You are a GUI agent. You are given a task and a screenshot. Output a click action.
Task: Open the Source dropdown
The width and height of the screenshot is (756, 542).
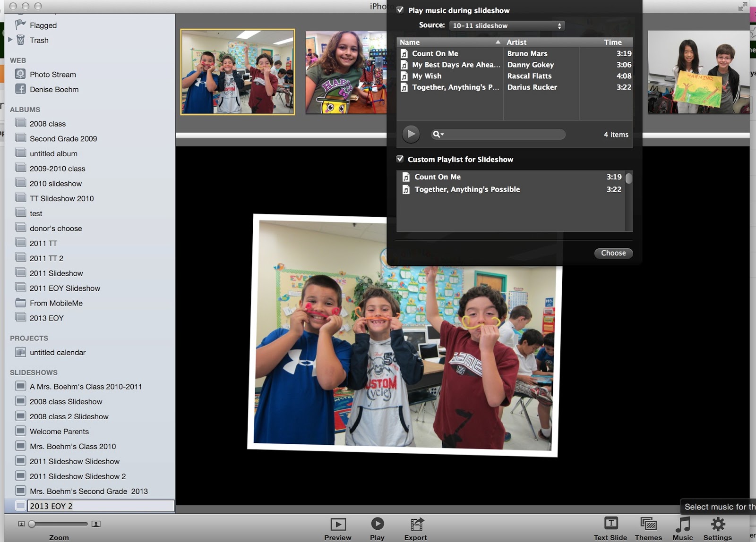pos(506,25)
